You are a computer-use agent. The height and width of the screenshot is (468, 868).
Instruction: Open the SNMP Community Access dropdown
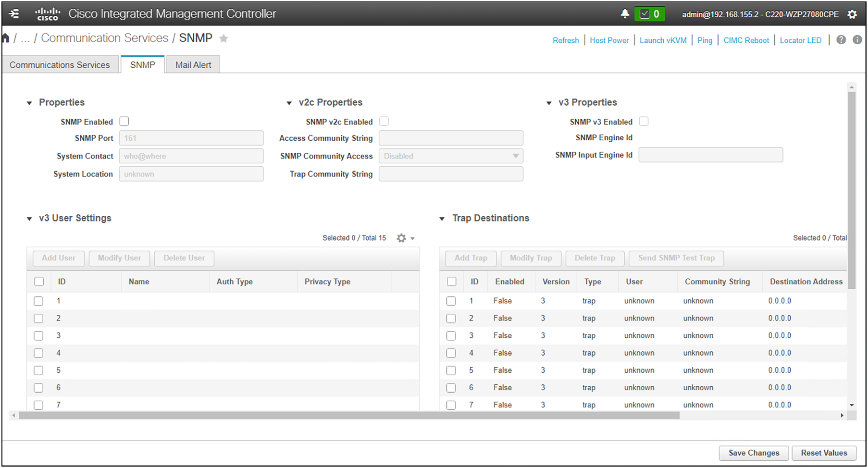(x=451, y=156)
